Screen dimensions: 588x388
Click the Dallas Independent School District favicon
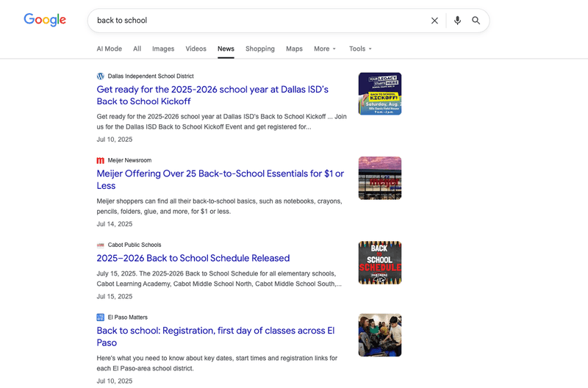click(101, 76)
